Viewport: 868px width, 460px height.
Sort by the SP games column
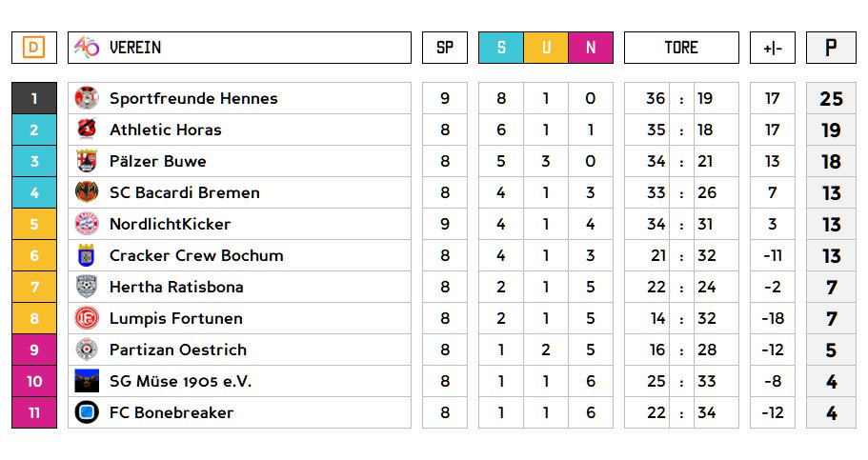[445, 48]
